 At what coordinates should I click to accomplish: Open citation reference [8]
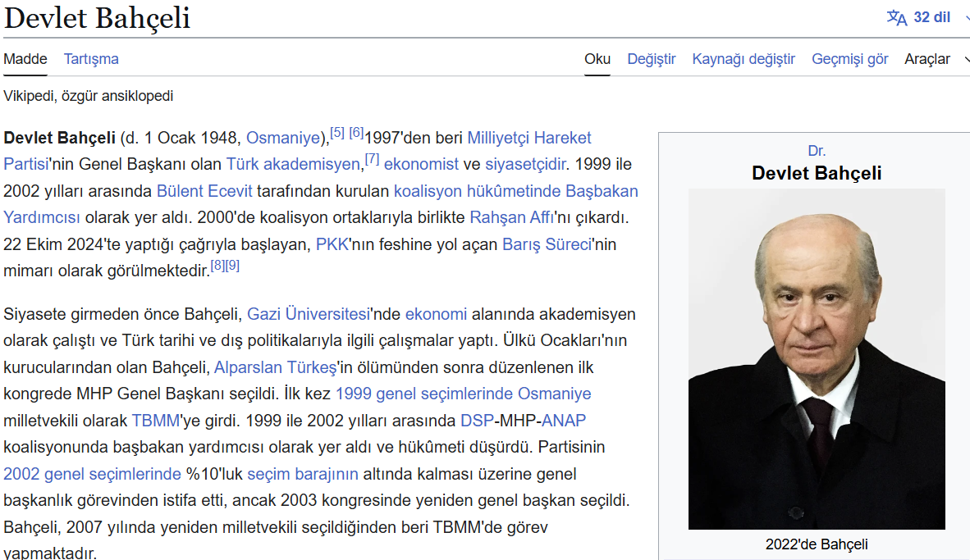point(217,265)
